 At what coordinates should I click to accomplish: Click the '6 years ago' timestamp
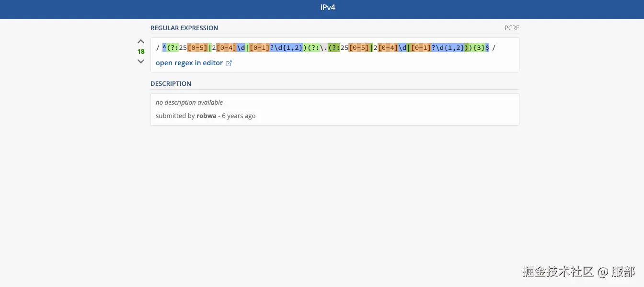click(238, 116)
